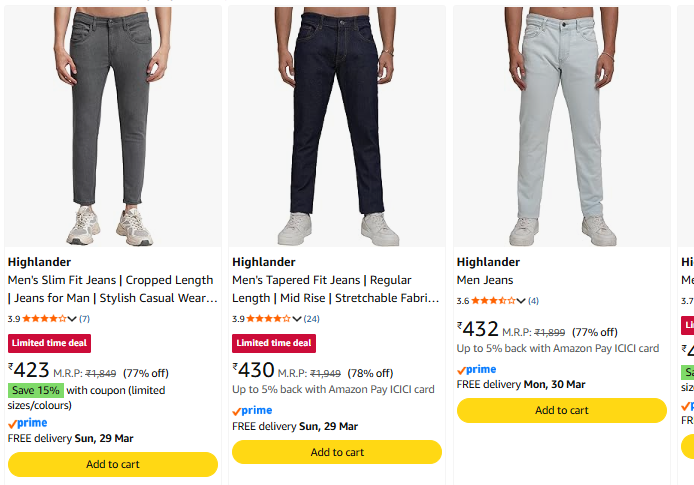The width and height of the screenshot is (694, 485).
Task: Open the Men's Tapered Fit Jeans title link
Action: click(336, 289)
